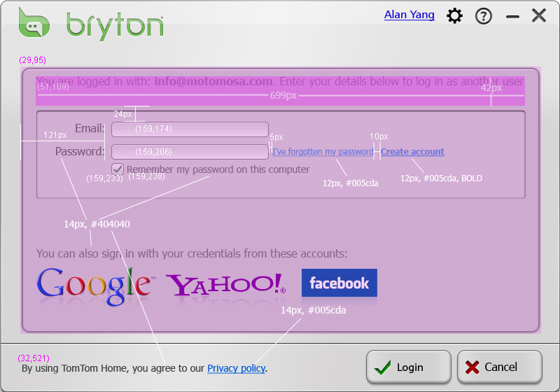Screen dimensions: 560x392
Task: Open the Alan Yang profile link
Action: click(x=409, y=15)
